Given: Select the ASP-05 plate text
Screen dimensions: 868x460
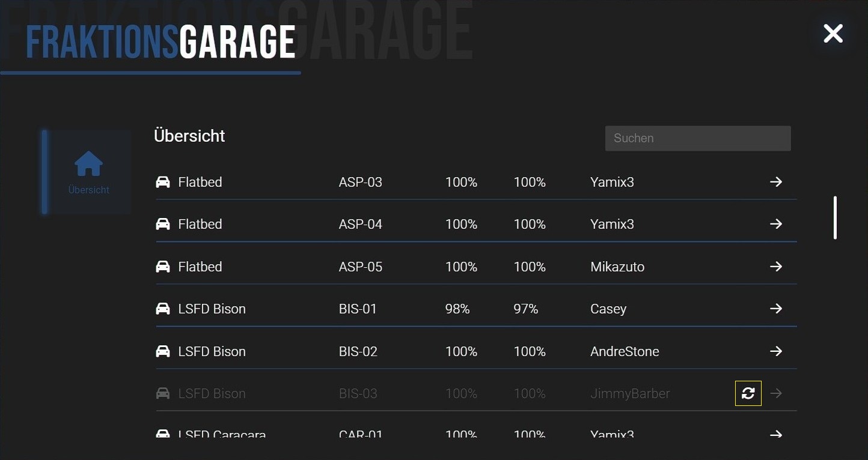Looking at the screenshot, I should click(x=361, y=267).
